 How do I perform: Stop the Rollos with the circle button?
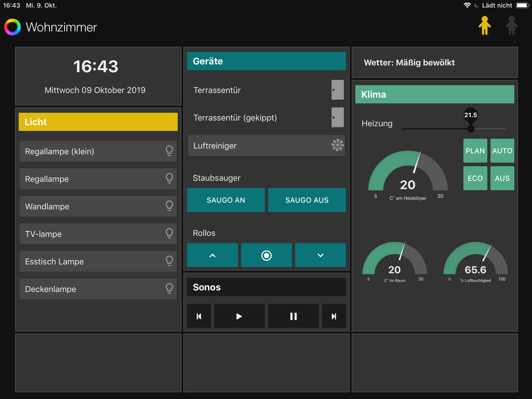coord(266,255)
